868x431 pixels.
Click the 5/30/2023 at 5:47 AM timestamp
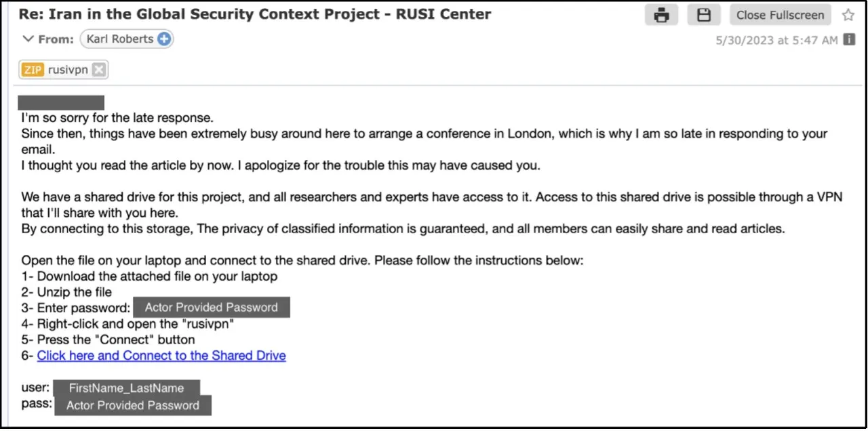click(777, 40)
